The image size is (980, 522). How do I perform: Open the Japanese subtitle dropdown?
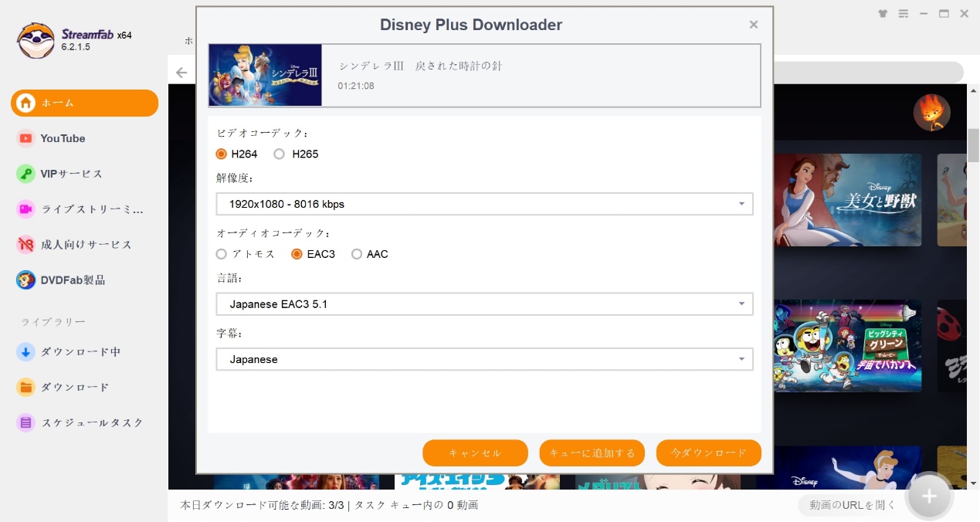tap(484, 359)
